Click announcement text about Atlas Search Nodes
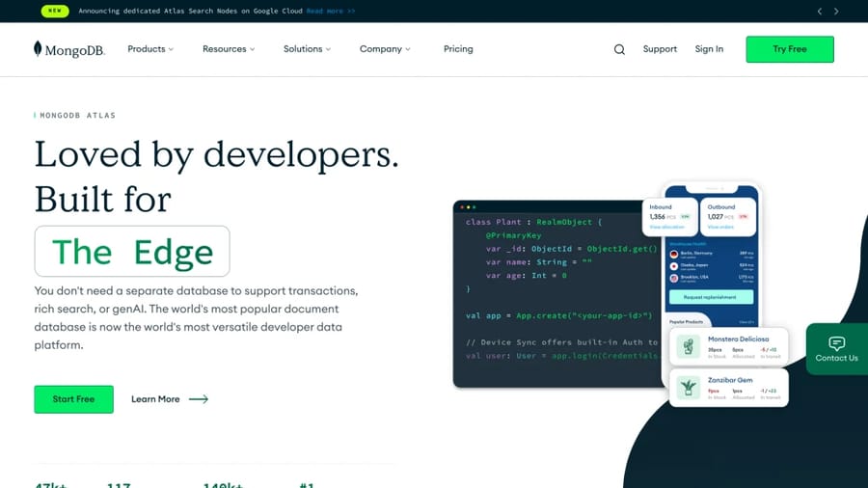The width and height of the screenshot is (868, 488). click(x=190, y=11)
